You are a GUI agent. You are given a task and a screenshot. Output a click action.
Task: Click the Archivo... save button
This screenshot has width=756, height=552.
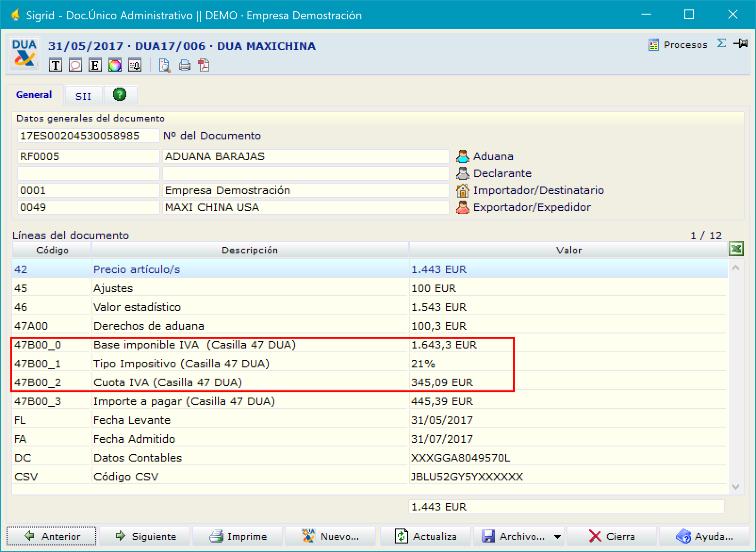(513, 536)
